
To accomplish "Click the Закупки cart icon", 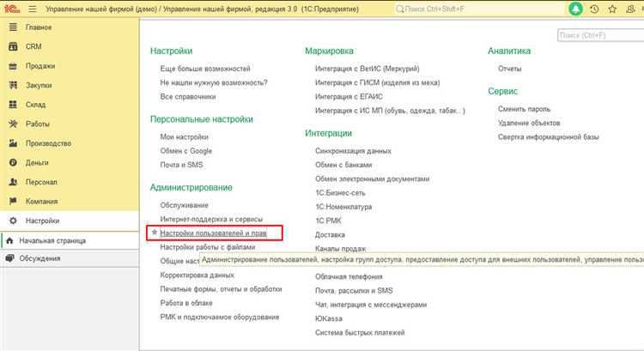I will (x=13, y=85).
